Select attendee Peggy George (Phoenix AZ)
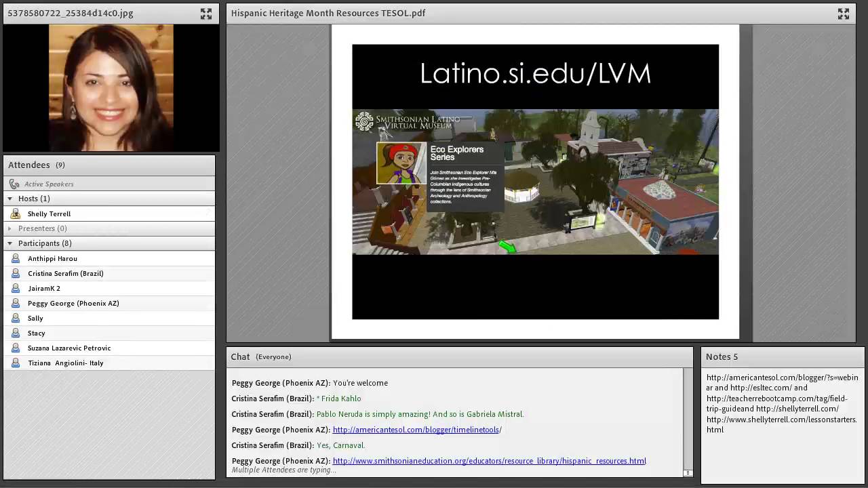 coord(108,303)
